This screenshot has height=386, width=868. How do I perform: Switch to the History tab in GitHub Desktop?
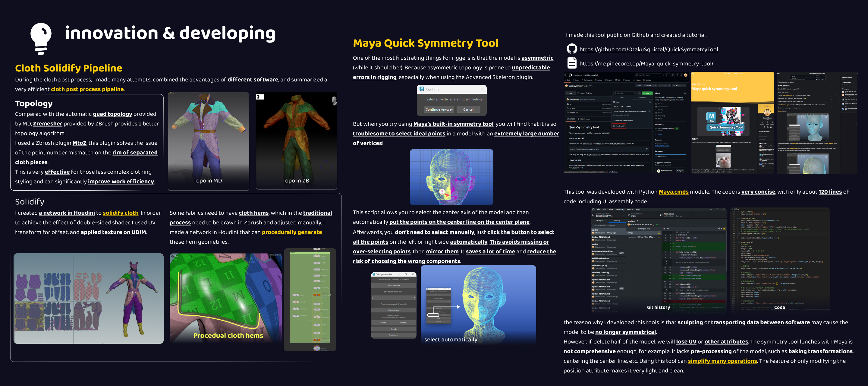pos(617,221)
